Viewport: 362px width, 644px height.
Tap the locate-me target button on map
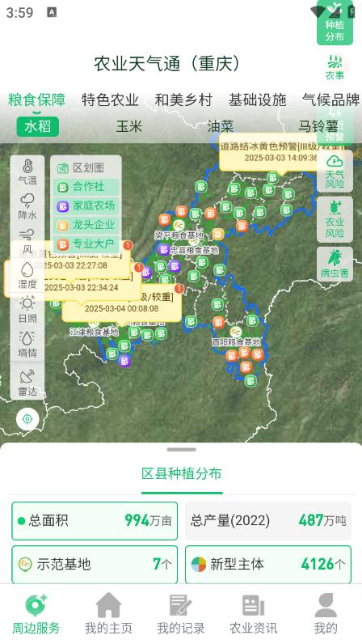coord(27,419)
